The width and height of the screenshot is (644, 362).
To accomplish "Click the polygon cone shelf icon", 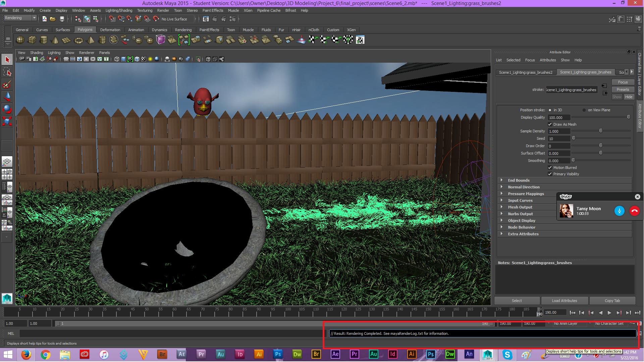I will click(x=55, y=40).
